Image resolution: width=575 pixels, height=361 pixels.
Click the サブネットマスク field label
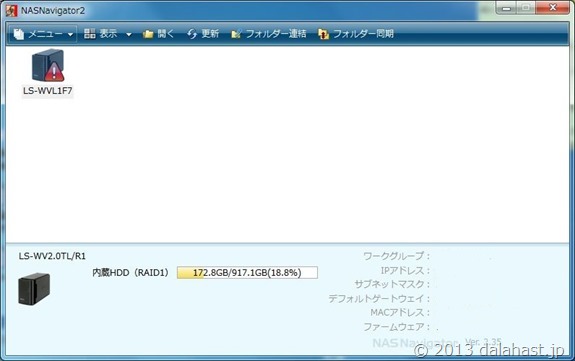coord(392,284)
